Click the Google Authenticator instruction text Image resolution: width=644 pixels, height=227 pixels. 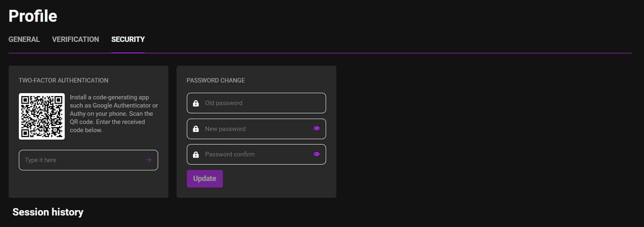click(113, 114)
